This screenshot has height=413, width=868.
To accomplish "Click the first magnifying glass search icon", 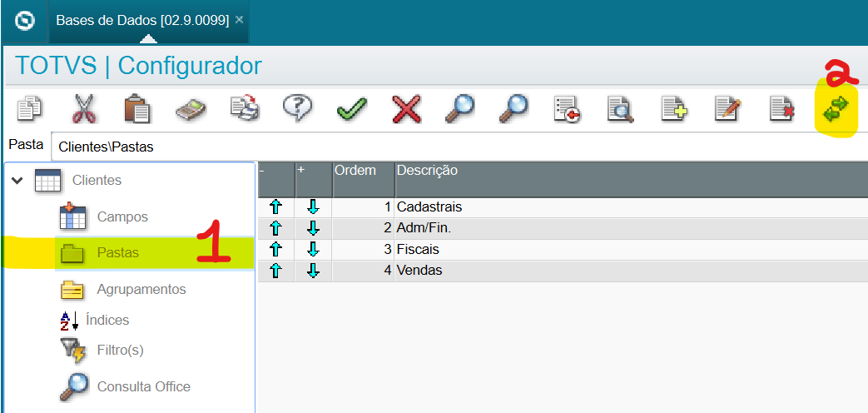I will tap(459, 108).
